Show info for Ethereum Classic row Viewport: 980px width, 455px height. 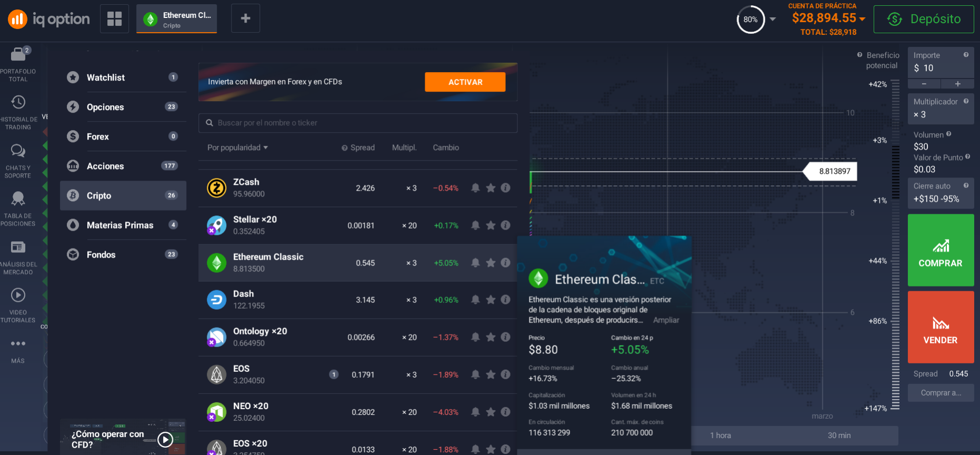coord(505,263)
